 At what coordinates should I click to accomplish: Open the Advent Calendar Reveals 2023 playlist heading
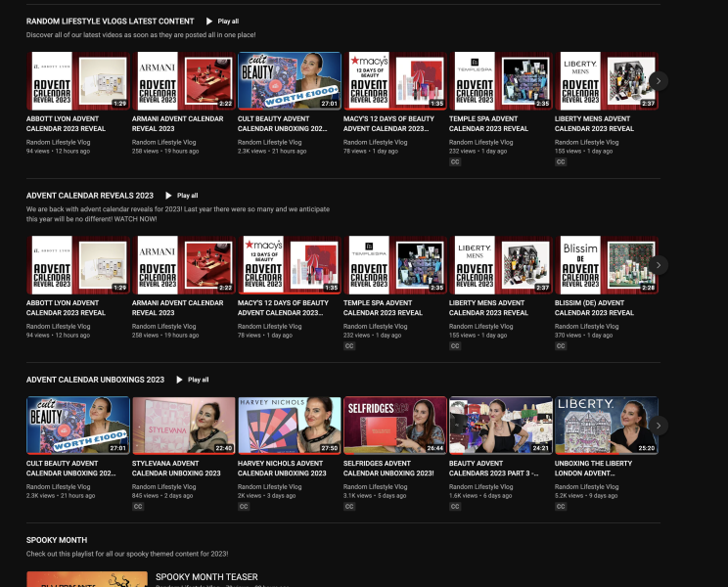point(90,196)
